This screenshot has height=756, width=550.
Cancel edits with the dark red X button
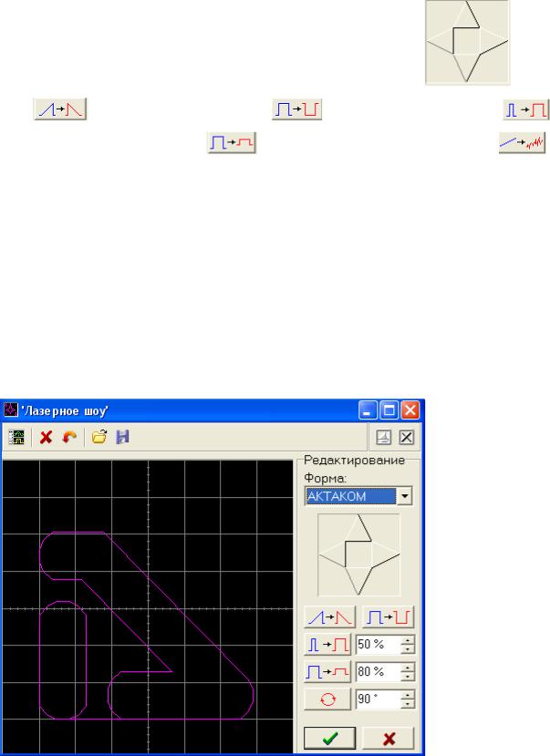(388, 738)
